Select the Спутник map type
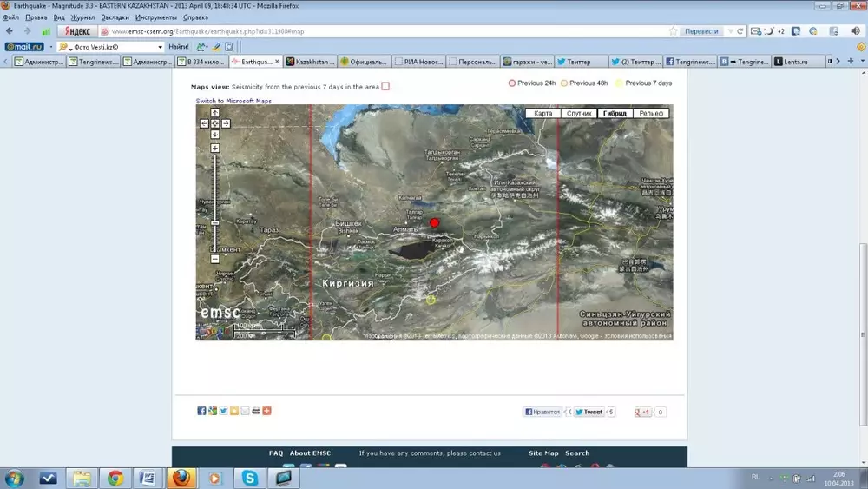The image size is (868, 489). 579,114
